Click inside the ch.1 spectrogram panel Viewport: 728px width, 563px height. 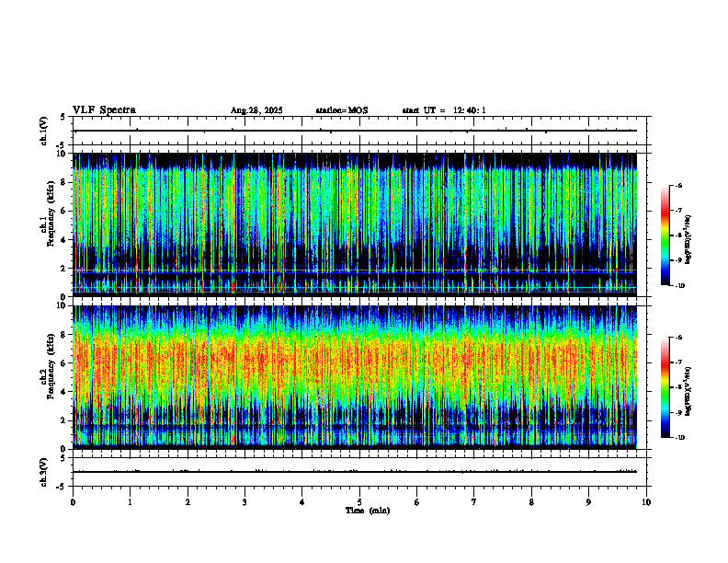pyautogui.click(x=355, y=224)
